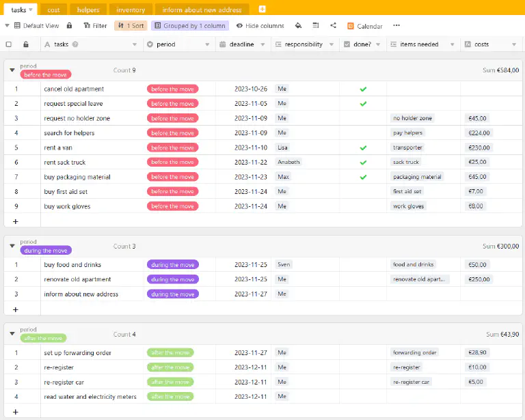Click the add new table plus icon
This screenshot has height=420, width=525.
262,10
